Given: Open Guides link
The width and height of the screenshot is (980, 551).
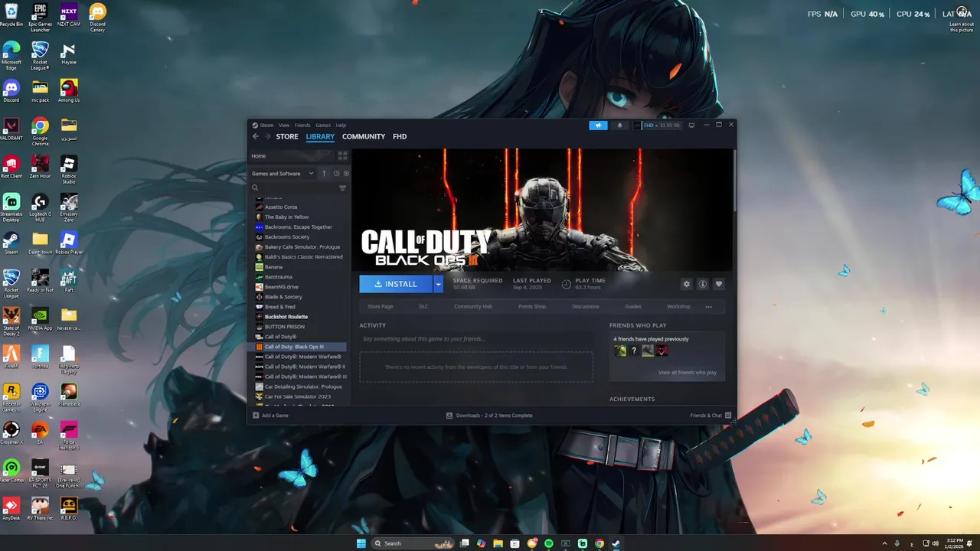Looking at the screenshot, I should (x=633, y=307).
